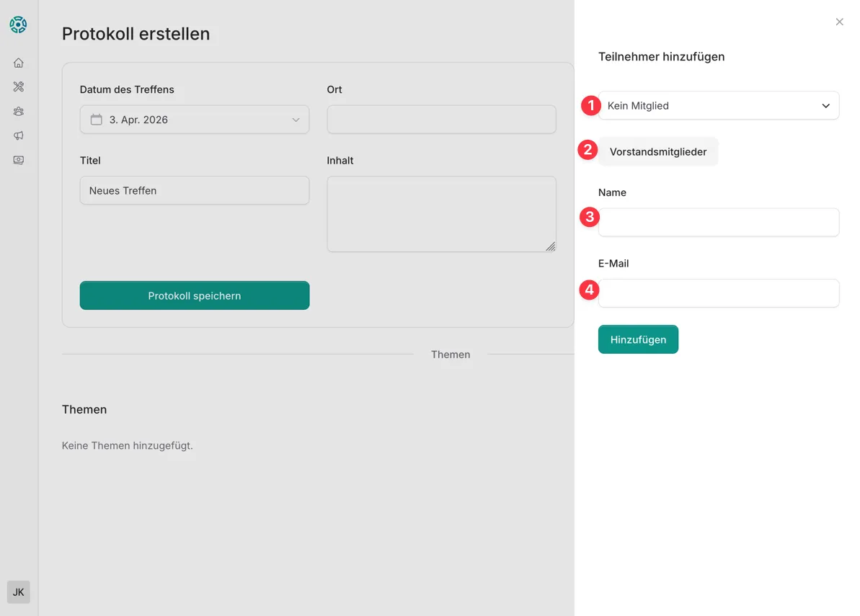Click the Inhalt text area
860x616 pixels.
pyautogui.click(x=441, y=214)
